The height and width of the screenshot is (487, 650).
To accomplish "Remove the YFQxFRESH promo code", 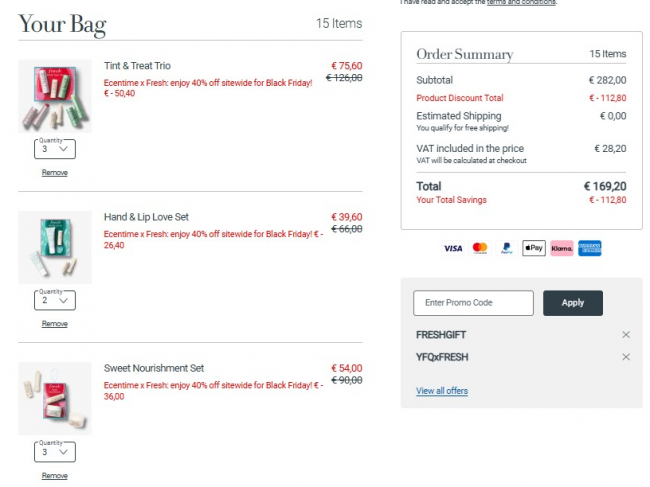I will pyautogui.click(x=626, y=357).
